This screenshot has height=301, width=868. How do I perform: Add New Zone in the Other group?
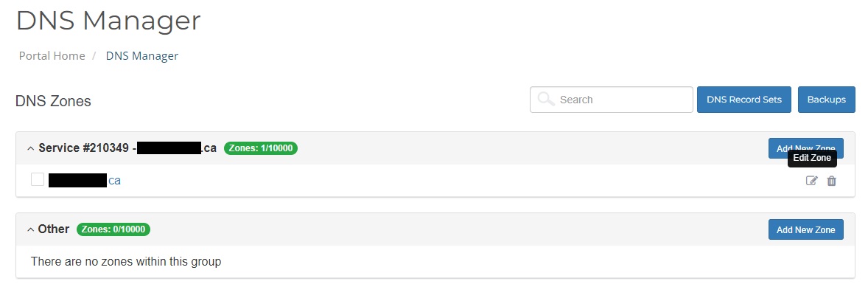tap(805, 229)
